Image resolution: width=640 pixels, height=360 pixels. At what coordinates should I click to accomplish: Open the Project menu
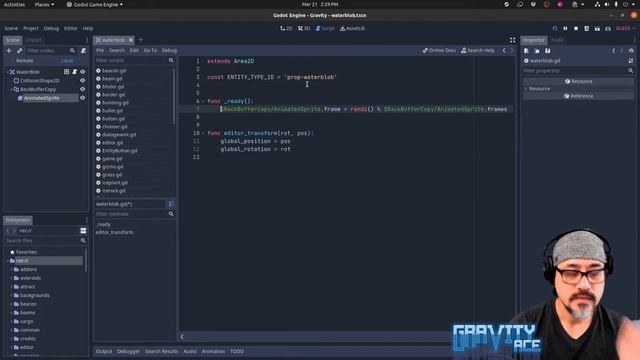(x=31, y=29)
